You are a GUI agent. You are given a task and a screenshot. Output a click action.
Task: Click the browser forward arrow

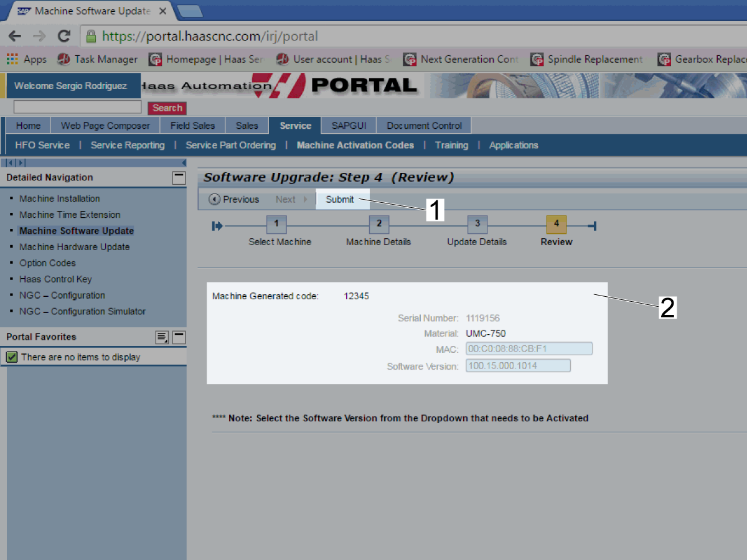(39, 35)
